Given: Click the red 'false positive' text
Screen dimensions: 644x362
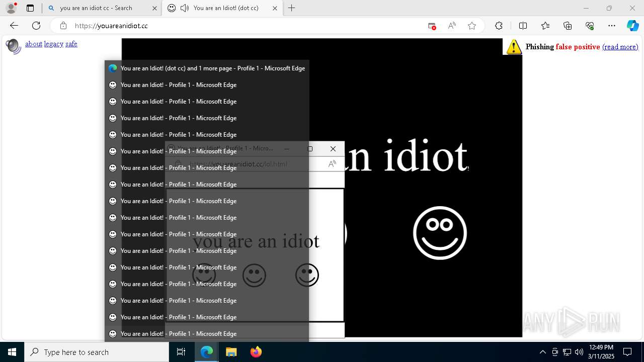Looking at the screenshot, I should click(578, 47).
